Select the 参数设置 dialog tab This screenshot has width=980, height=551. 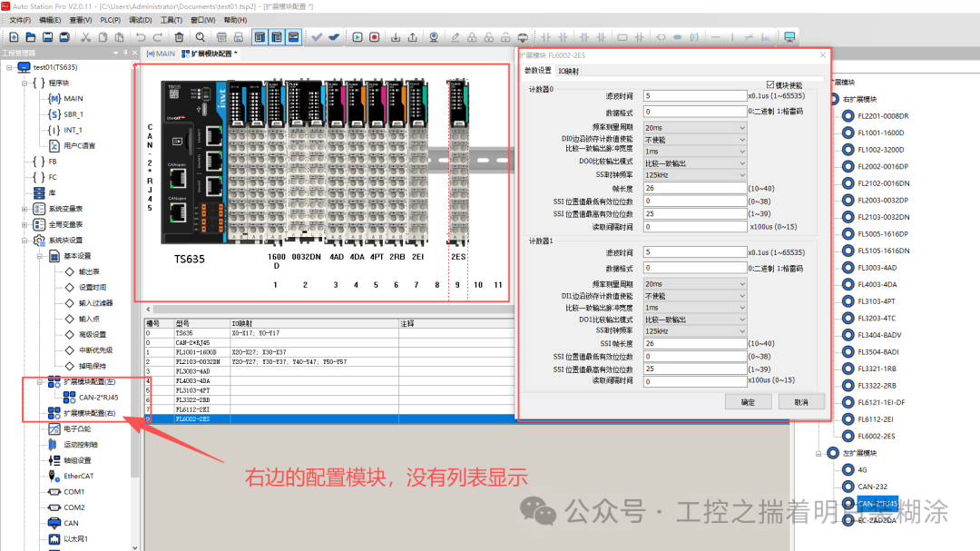tap(538, 71)
